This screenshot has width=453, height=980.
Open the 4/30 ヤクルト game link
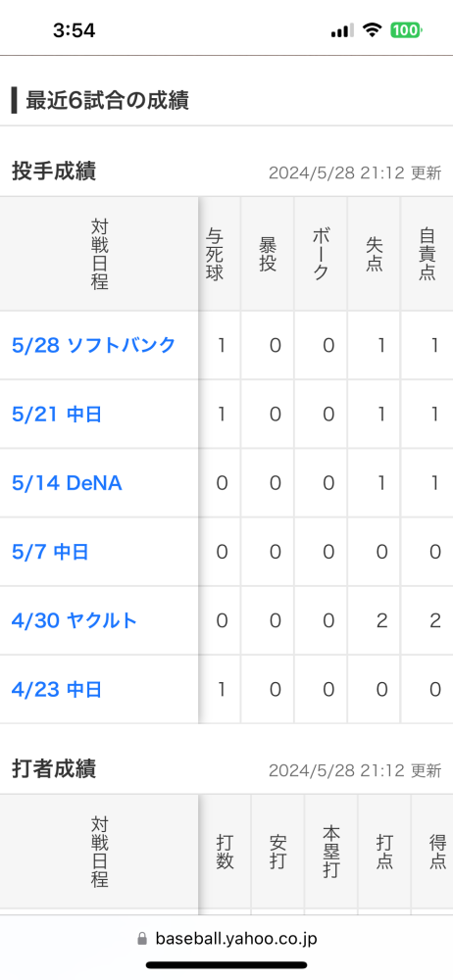click(x=75, y=620)
